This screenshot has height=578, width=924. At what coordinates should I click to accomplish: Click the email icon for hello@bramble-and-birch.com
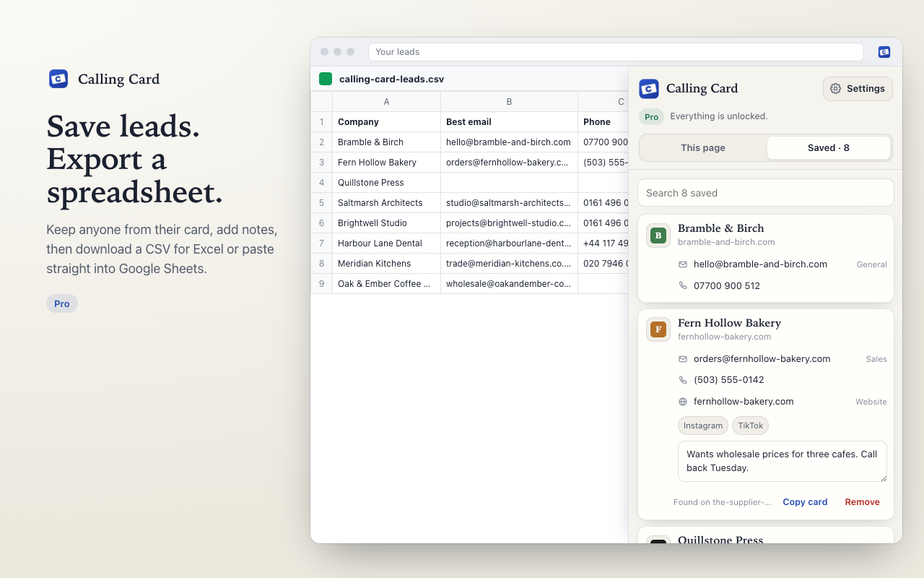[x=683, y=264]
